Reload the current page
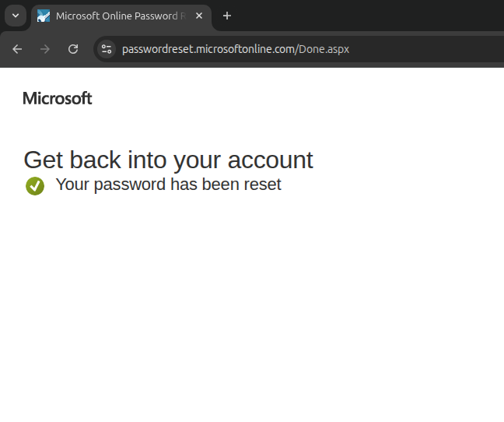 coord(73,49)
